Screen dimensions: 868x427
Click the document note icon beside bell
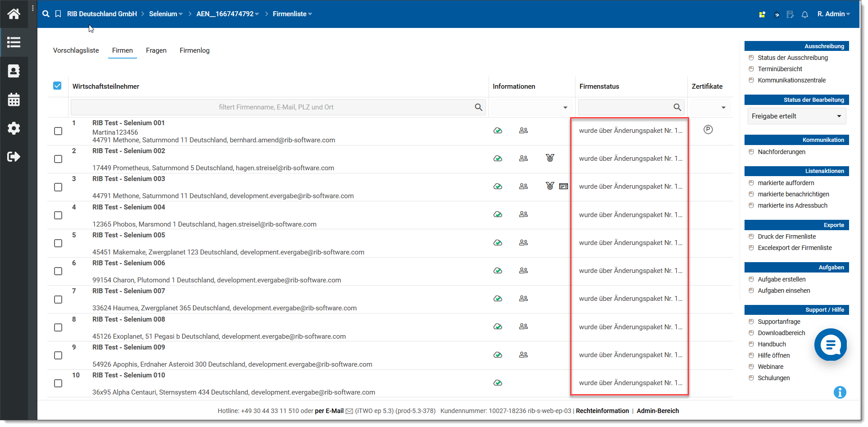[790, 14]
